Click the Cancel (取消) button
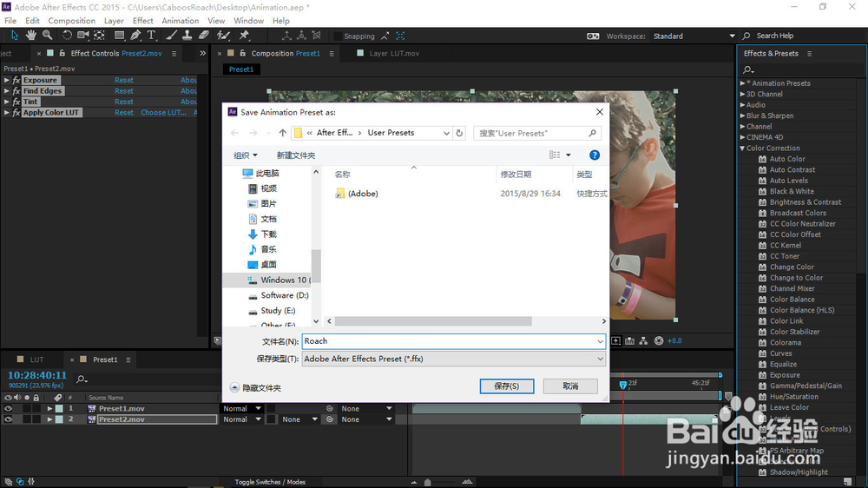 pos(570,386)
